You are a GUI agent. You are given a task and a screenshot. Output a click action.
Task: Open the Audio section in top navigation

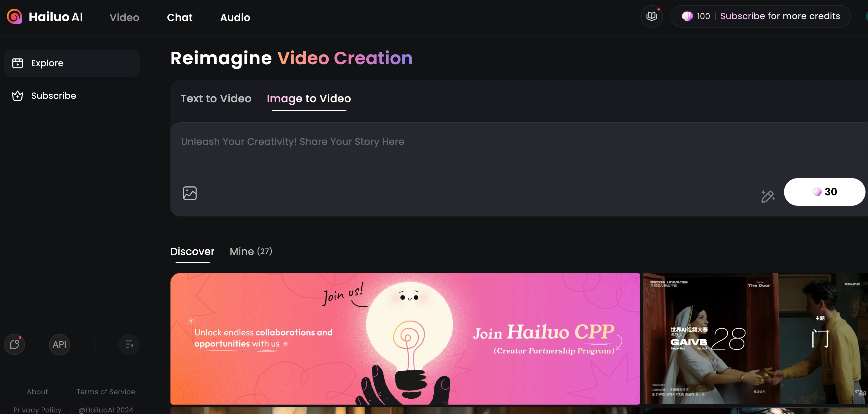235,17
